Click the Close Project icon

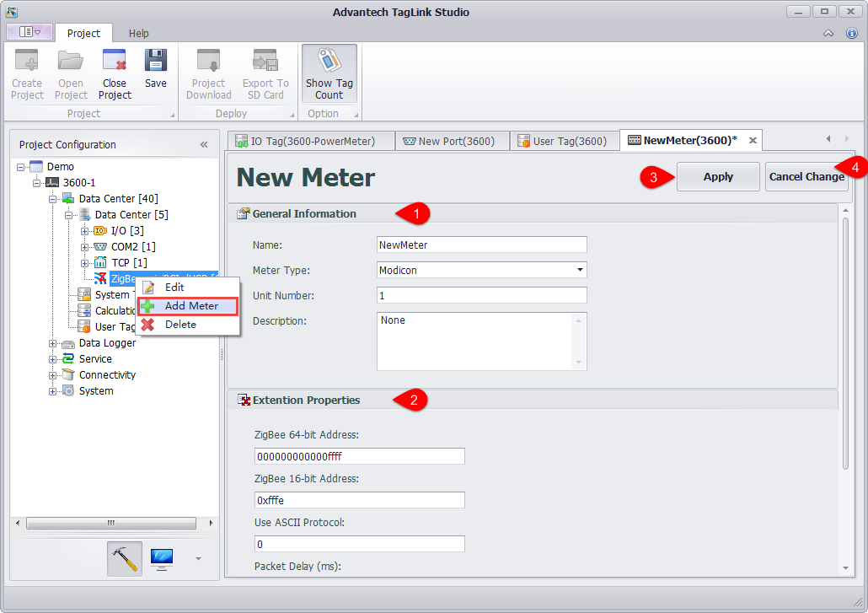tap(115, 74)
